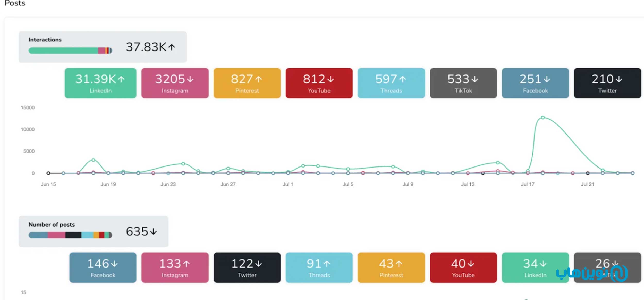Click LinkedIn peak data point on chart

coord(543,118)
